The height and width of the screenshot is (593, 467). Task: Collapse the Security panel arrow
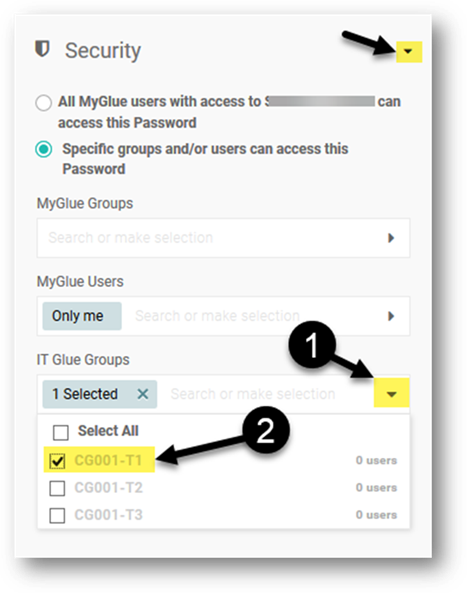pos(408,51)
